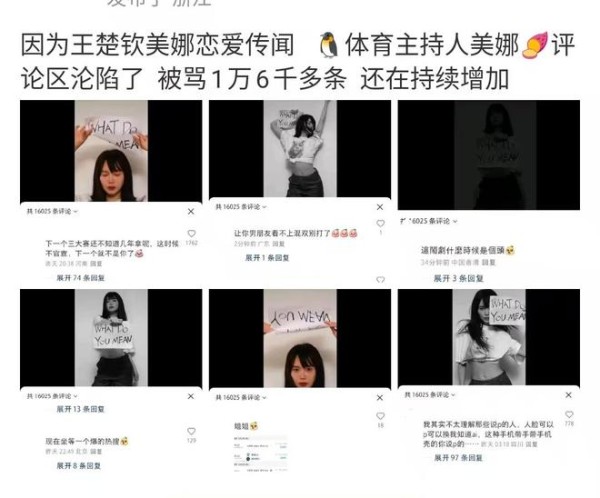Expand 1 reply in top middle panel
This screenshot has height=498, width=600.
coord(267,258)
